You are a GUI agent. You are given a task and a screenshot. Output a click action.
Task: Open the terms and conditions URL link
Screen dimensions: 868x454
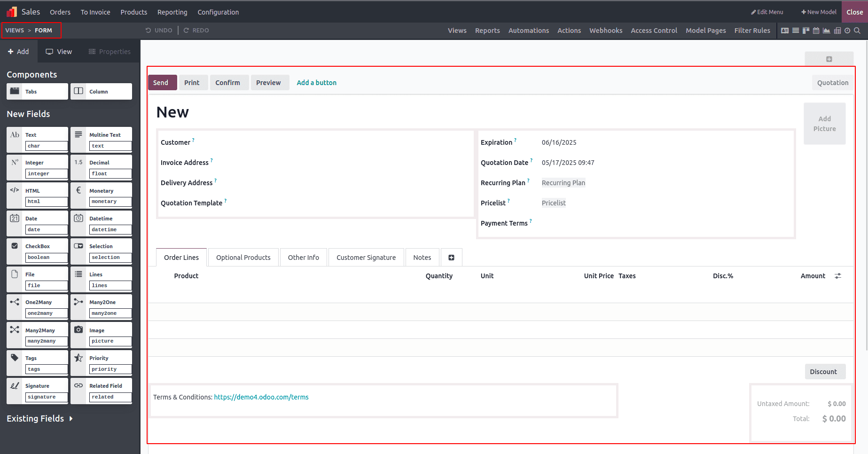(x=261, y=397)
